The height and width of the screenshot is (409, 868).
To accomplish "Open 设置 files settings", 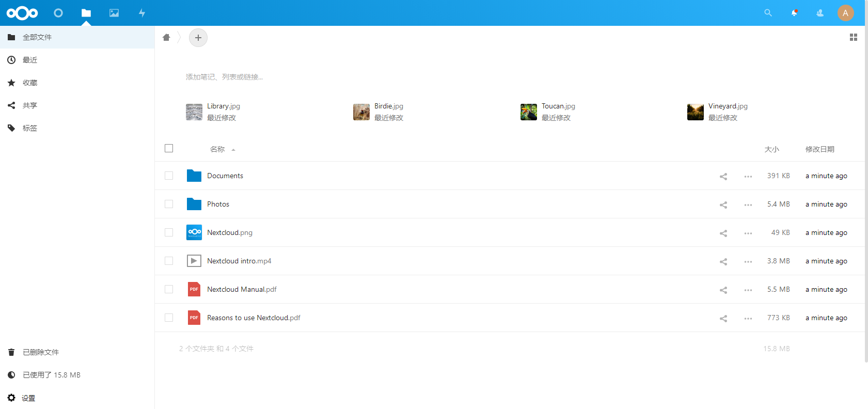I will coord(77,398).
